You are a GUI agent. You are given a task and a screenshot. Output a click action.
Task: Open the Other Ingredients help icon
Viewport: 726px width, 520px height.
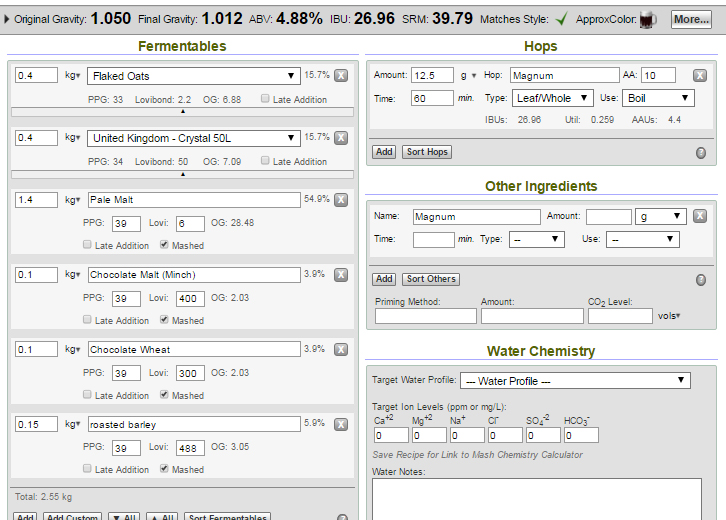pyautogui.click(x=701, y=280)
